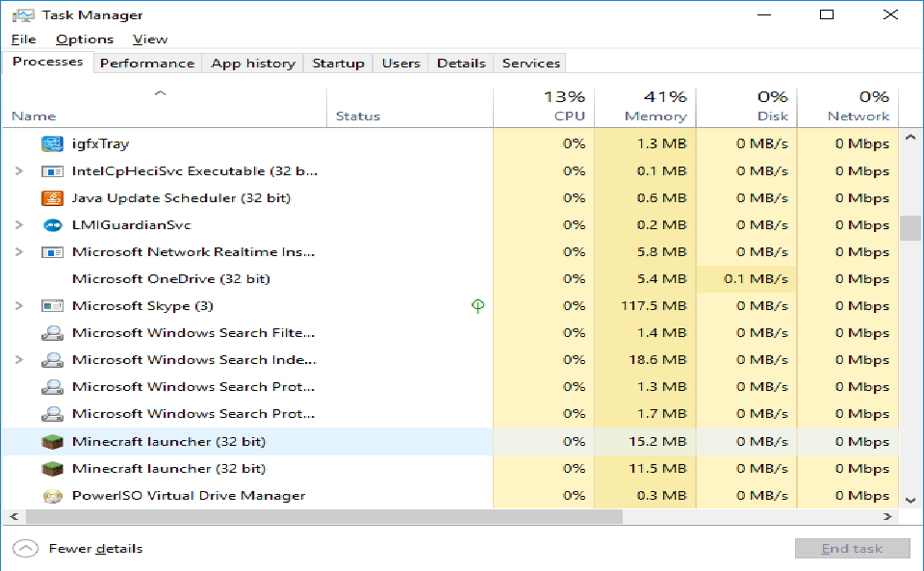
Task: Click the Microsoft Windows Search Filter icon
Action: (52, 333)
